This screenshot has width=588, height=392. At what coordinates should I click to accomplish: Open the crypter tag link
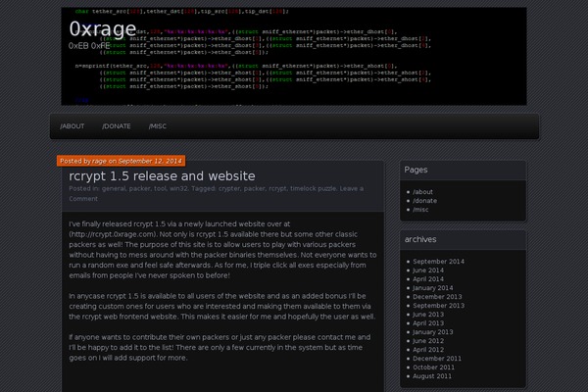(x=228, y=189)
